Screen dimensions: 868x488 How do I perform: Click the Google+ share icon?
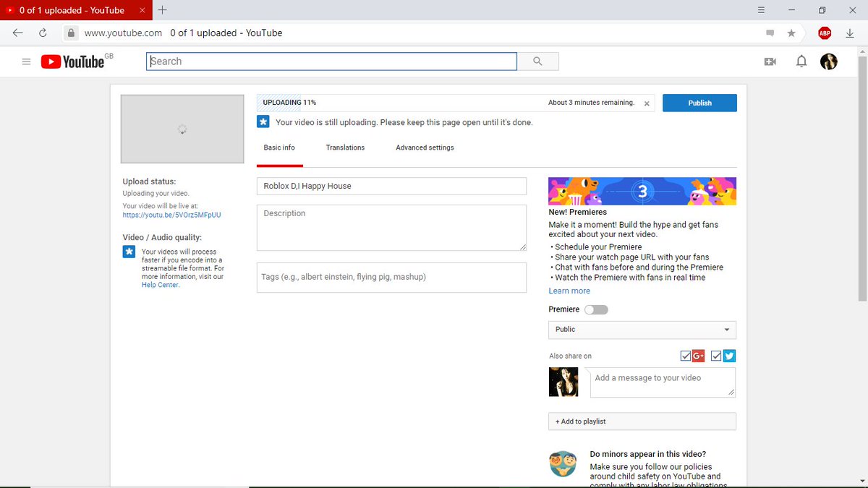click(699, 356)
